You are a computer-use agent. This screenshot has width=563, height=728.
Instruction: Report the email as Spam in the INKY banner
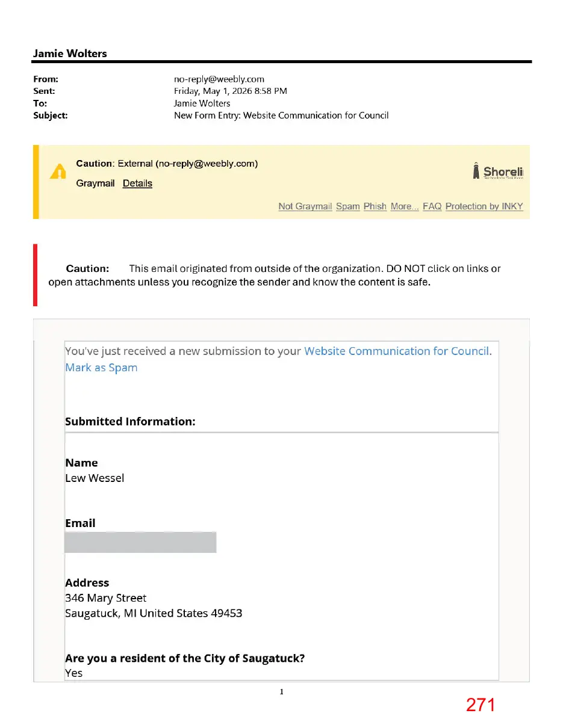(348, 206)
